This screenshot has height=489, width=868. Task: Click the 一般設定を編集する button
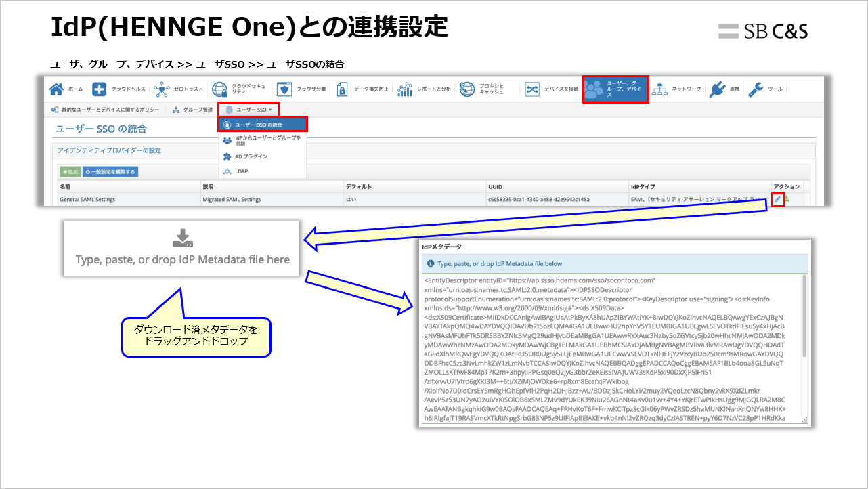tap(110, 172)
